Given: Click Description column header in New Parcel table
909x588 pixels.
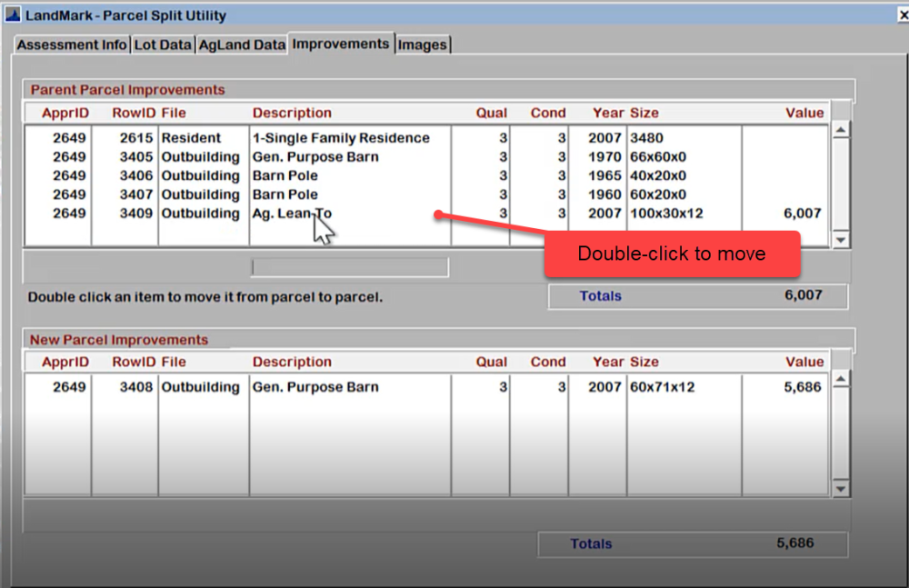Looking at the screenshot, I should (x=292, y=362).
